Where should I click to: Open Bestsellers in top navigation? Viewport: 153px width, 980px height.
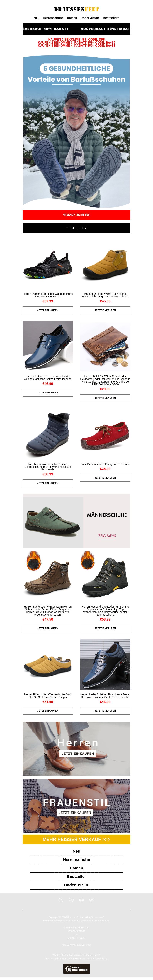(x=111, y=18)
